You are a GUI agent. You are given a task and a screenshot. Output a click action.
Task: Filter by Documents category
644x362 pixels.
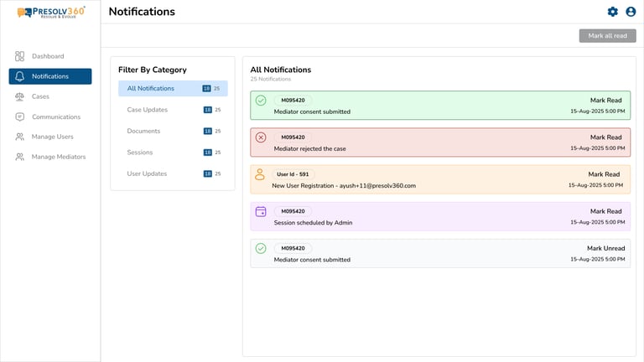(x=143, y=131)
